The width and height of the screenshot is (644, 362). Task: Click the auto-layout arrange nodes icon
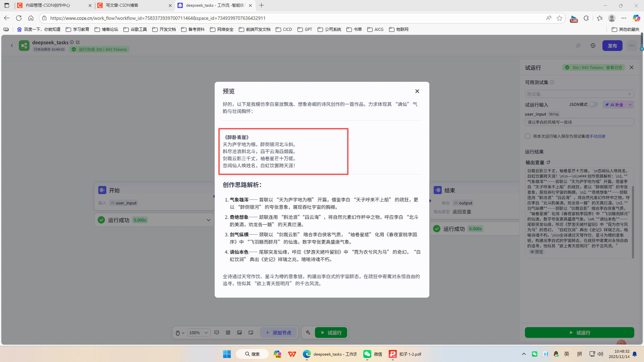pos(228,333)
